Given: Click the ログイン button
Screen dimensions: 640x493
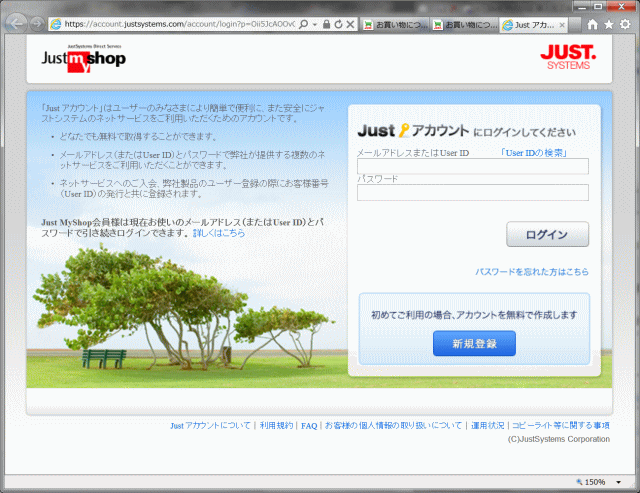Looking at the screenshot, I should [547, 234].
